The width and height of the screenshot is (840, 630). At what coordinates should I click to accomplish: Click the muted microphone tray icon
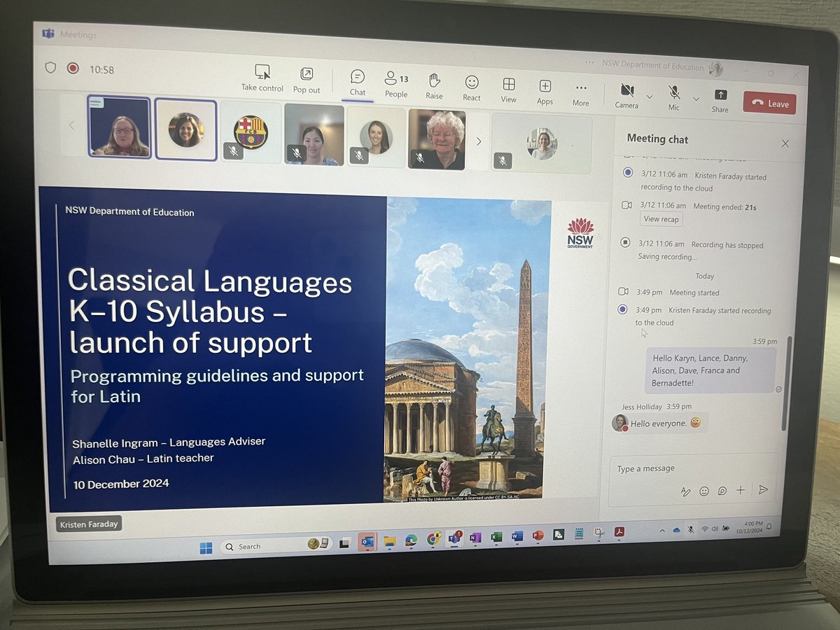691,530
